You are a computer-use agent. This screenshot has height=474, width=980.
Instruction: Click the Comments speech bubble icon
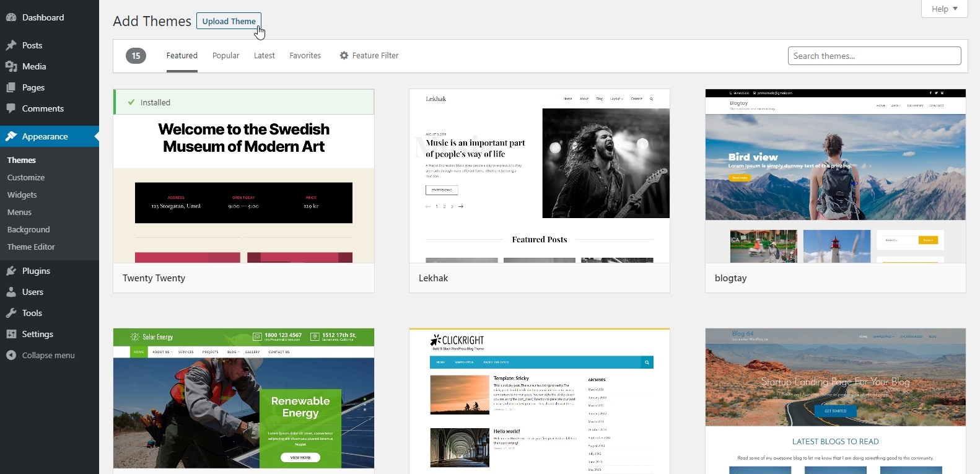point(11,108)
